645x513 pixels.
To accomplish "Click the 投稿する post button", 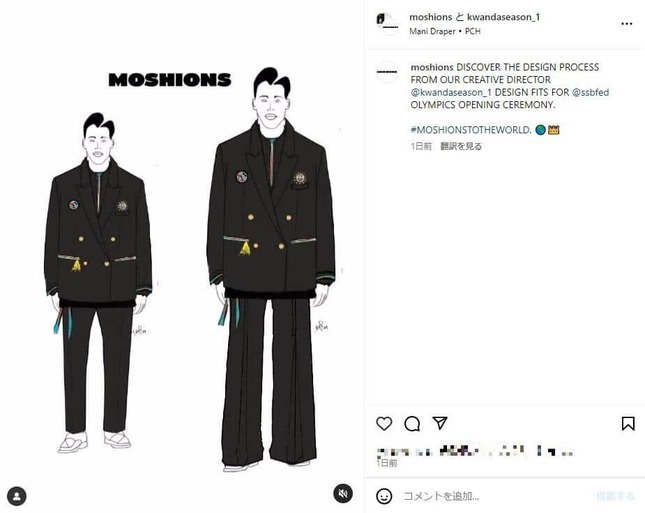I will (616, 496).
